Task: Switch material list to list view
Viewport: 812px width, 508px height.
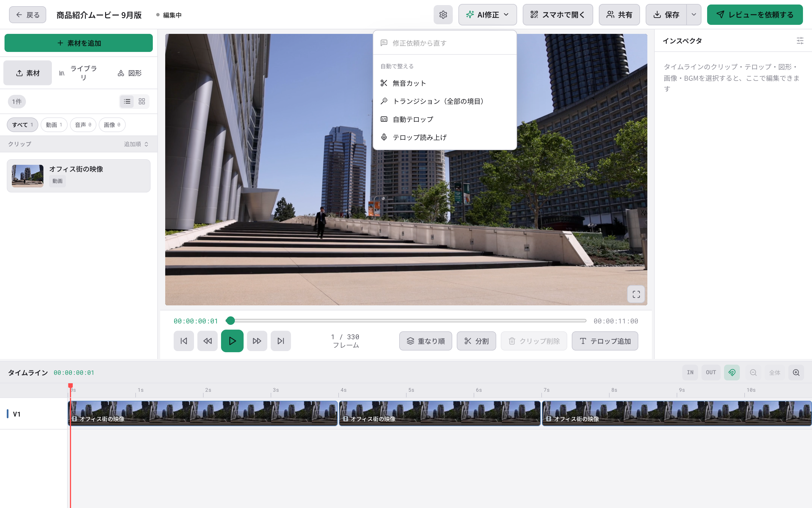Action: click(127, 102)
